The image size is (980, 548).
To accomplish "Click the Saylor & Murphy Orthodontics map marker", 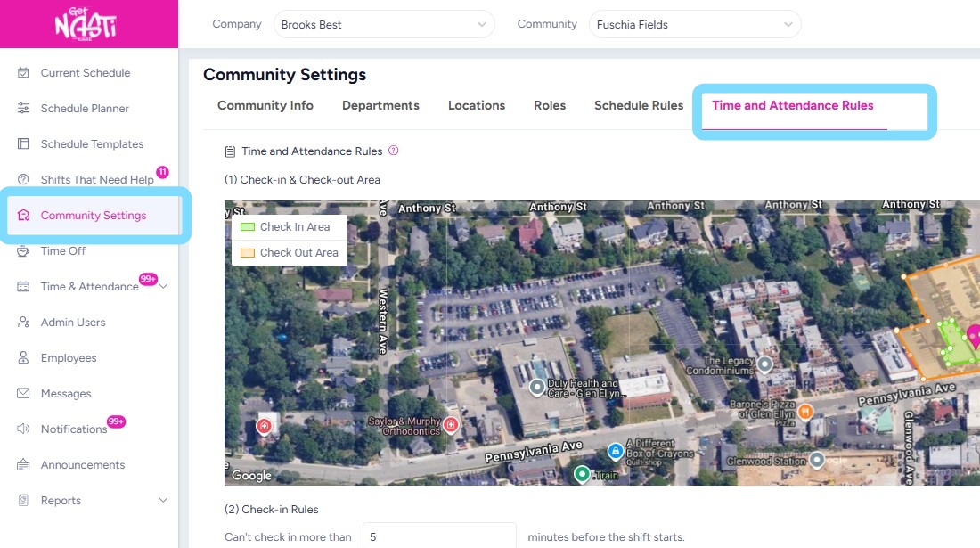I will coord(451,426).
